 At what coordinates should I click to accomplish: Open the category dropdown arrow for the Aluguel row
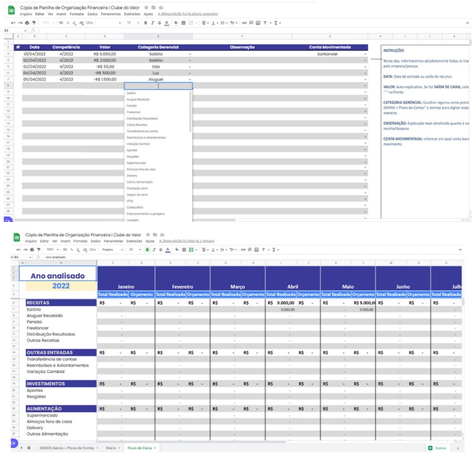coord(189,79)
